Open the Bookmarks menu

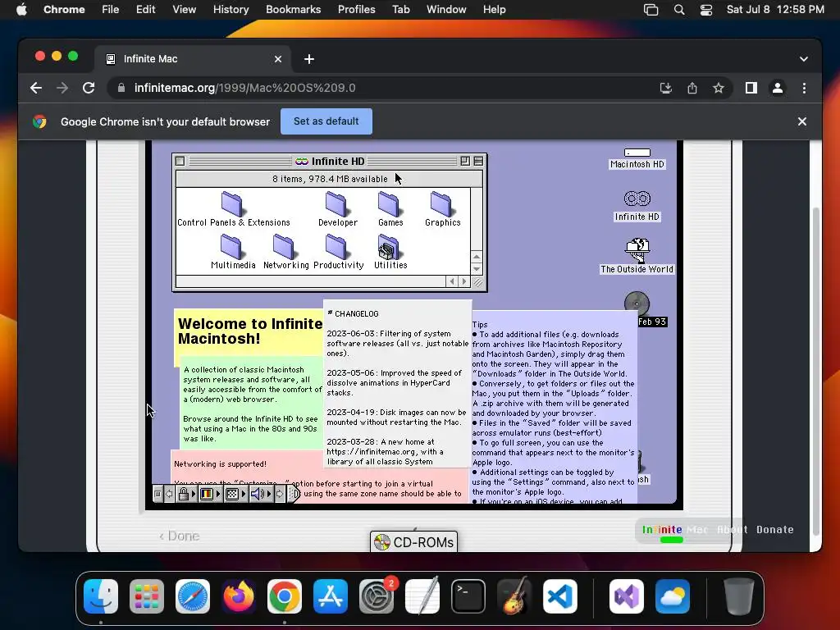[x=293, y=10]
